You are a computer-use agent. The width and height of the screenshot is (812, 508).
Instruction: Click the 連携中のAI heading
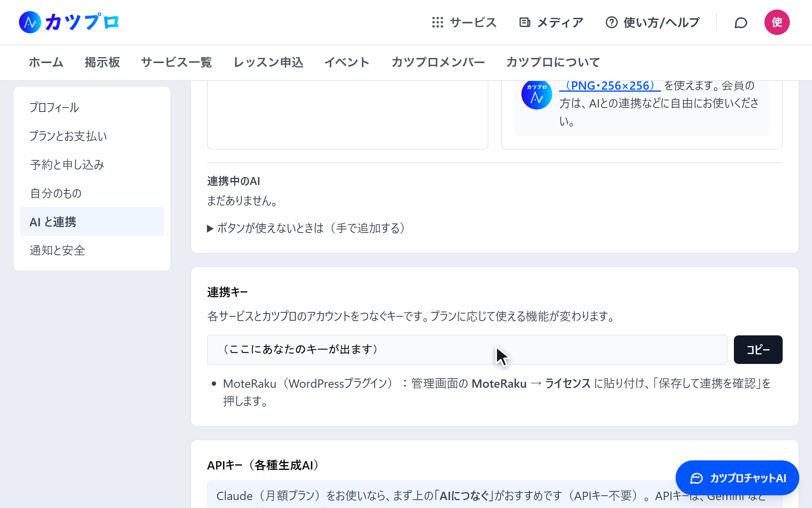234,181
